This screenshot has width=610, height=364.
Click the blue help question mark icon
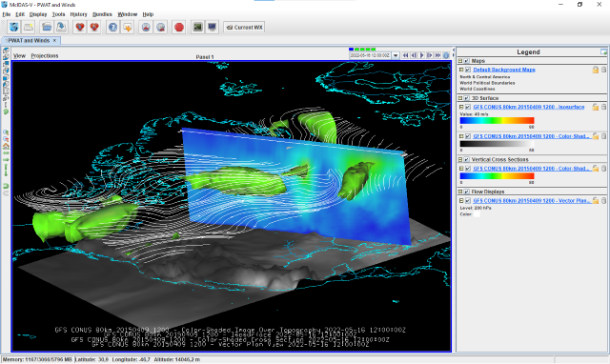pyautogui.click(x=112, y=28)
